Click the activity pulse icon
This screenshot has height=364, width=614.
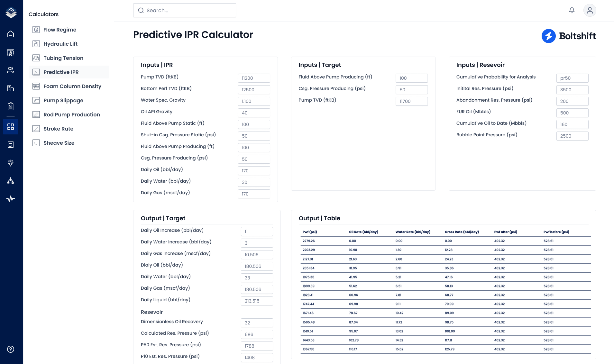pos(11,199)
